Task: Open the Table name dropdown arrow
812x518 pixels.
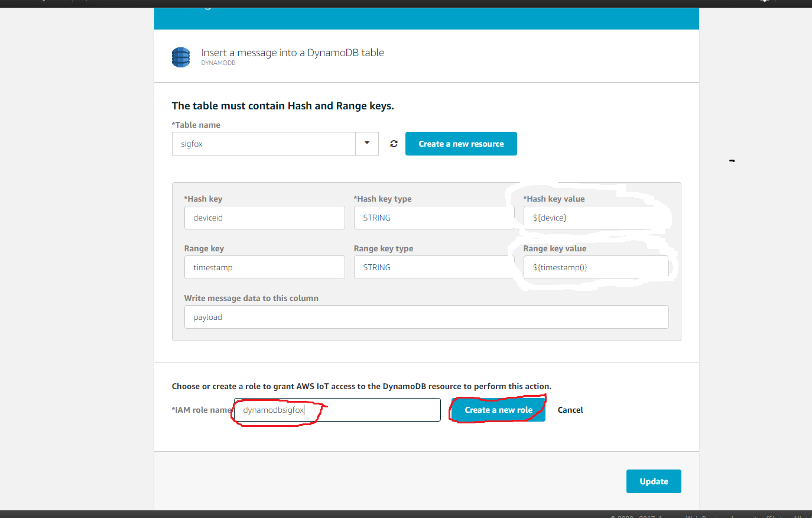Action: coord(367,144)
